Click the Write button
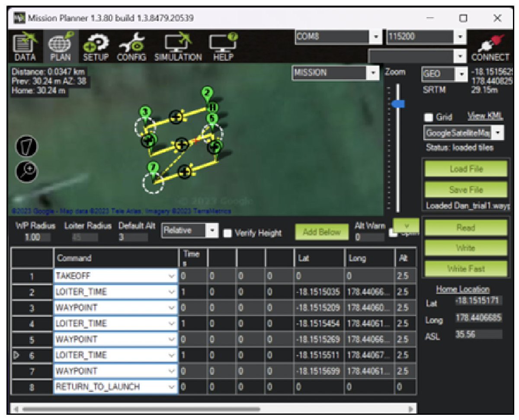519x420 pixels. [466, 248]
